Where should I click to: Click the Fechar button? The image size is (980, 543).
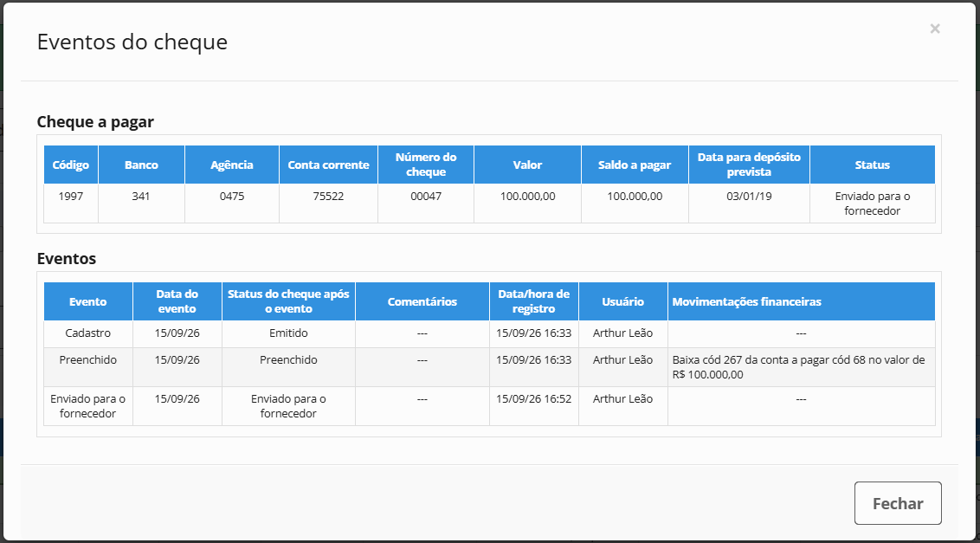point(898,503)
